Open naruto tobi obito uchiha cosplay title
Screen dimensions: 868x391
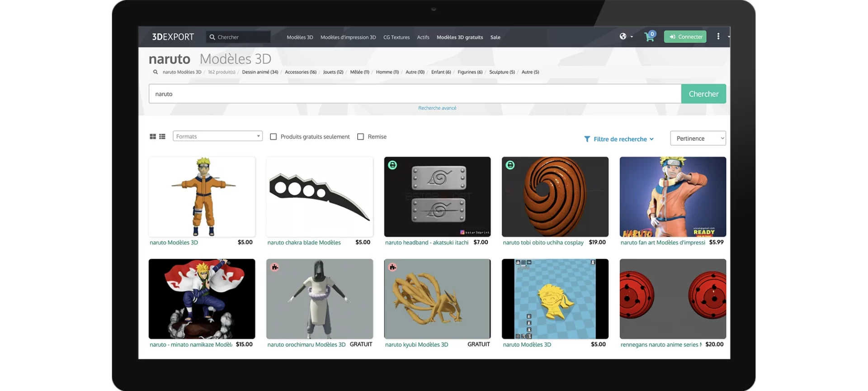pyautogui.click(x=543, y=243)
